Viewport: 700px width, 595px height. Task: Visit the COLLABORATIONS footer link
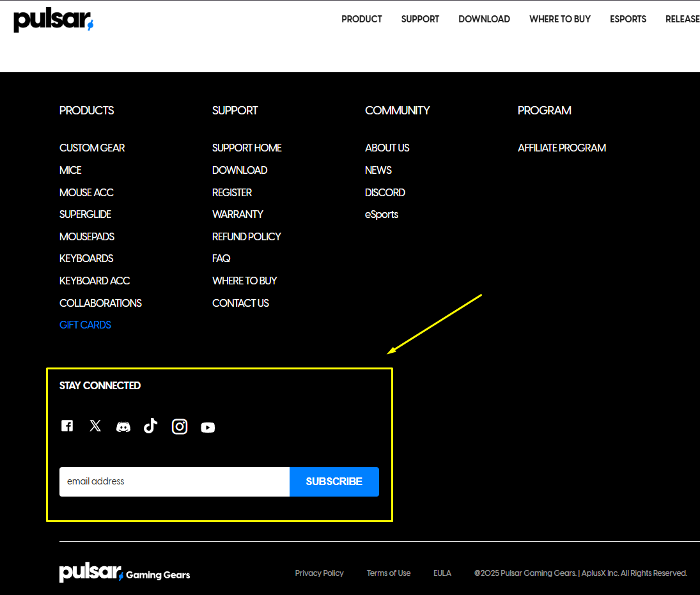pyautogui.click(x=100, y=303)
